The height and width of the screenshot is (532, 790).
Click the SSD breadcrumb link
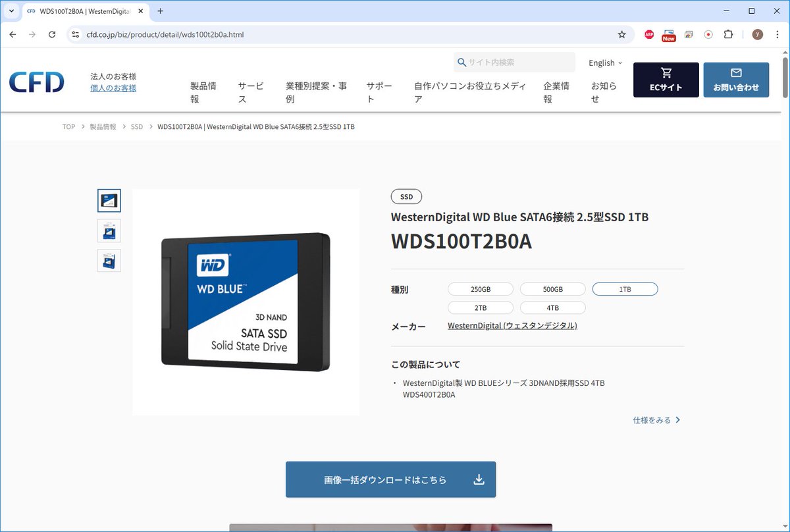137,127
